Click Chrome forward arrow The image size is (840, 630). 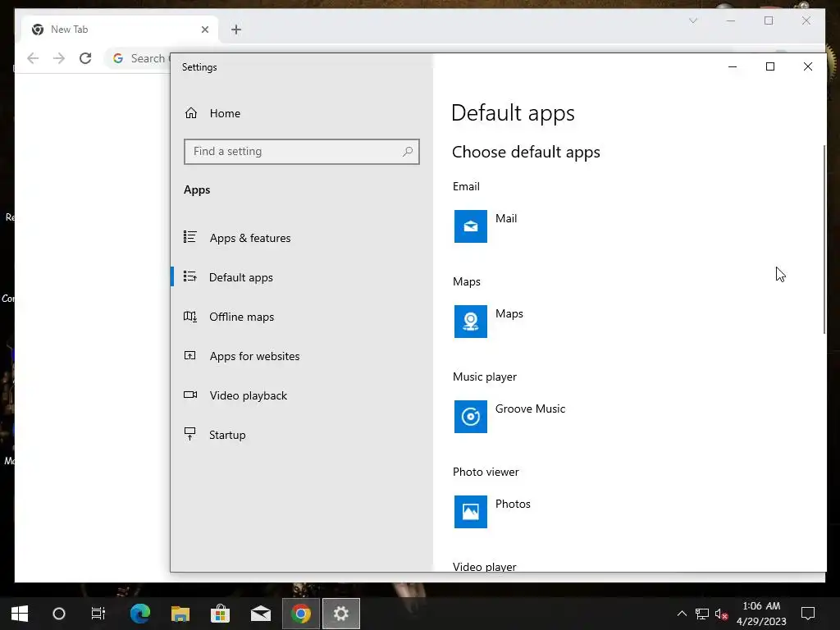tap(59, 58)
